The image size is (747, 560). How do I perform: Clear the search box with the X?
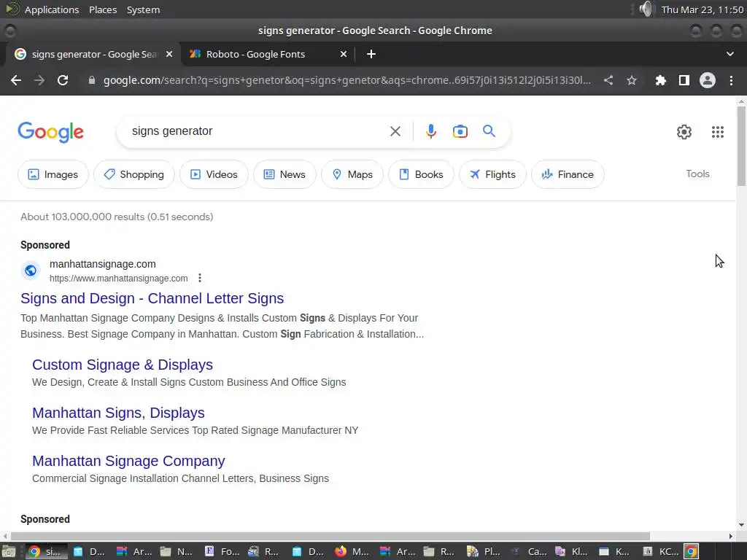(395, 131)
